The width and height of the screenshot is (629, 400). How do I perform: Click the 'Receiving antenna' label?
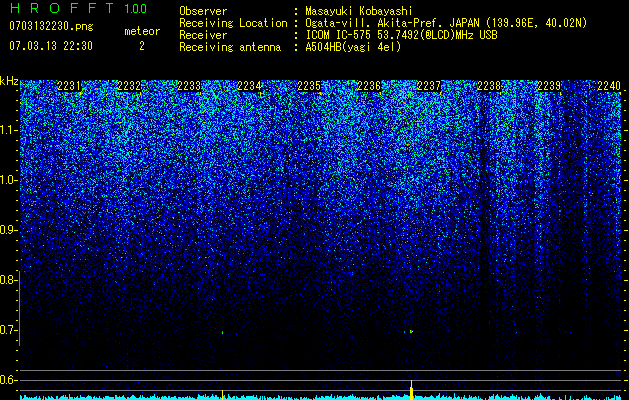coord(230,47)
